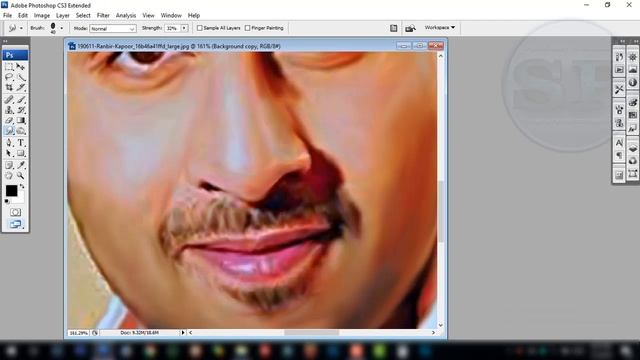Collapse the toolbox to single column
640x360 pixels.
pyautogui.click(x=5, y=41)
